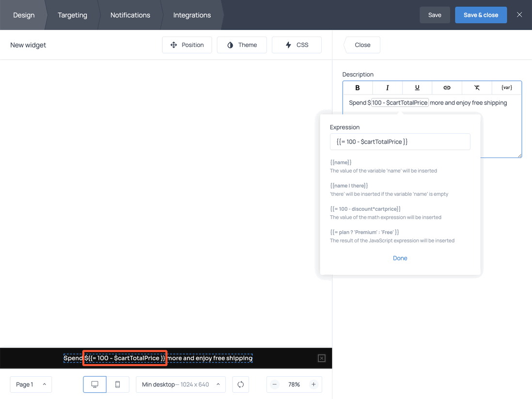The image size is (532, 399).
Task: Open the Targeting tab
Action: pyautogui.click(x=72, y=15)
